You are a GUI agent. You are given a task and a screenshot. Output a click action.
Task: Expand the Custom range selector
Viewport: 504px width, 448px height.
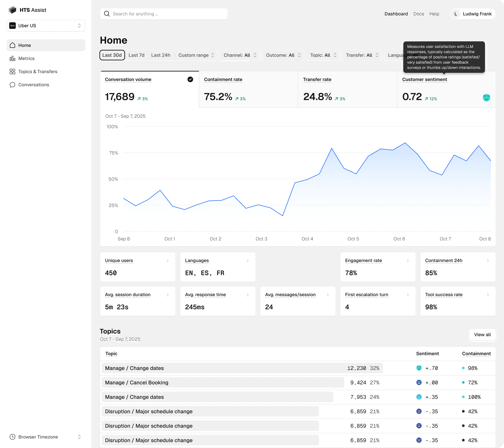coord(196,55)
